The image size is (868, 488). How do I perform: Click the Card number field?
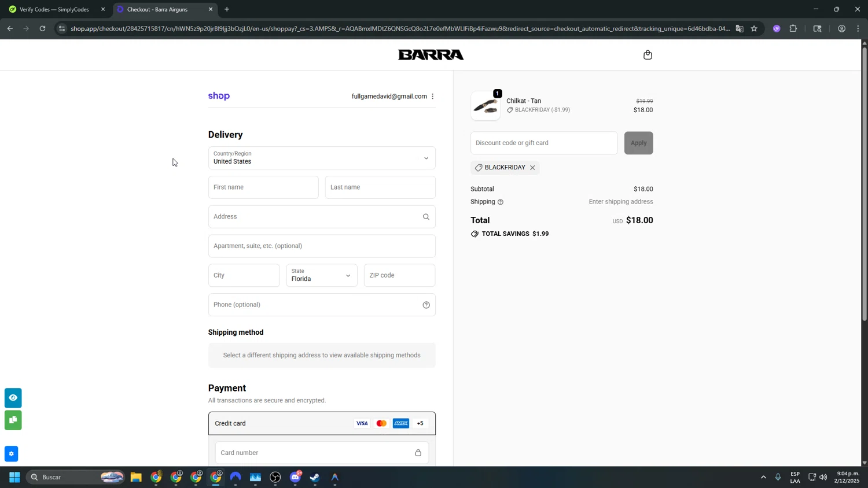click(x=322, y=453)
